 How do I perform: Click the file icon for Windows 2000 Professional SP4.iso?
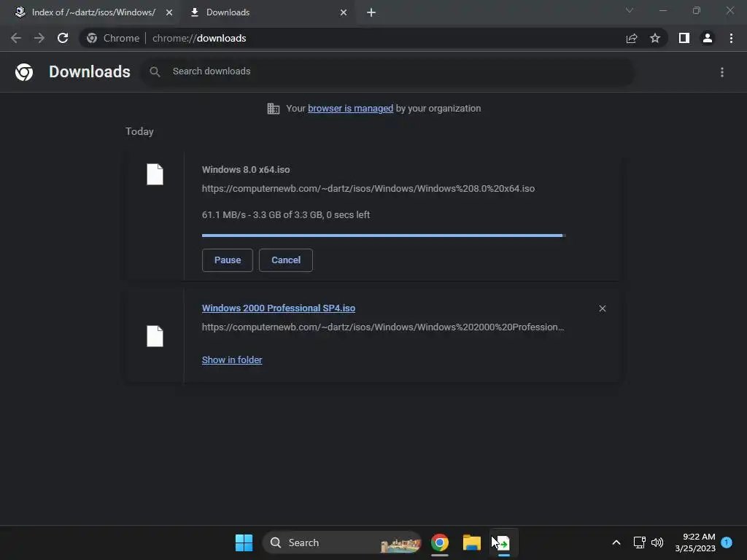coord(155,336)
